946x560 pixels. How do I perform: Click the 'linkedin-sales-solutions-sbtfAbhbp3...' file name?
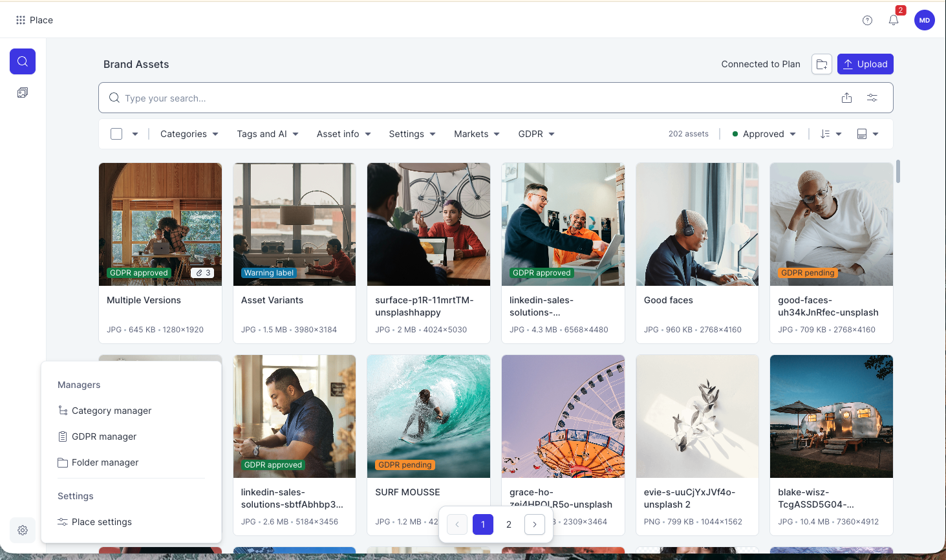292,499
